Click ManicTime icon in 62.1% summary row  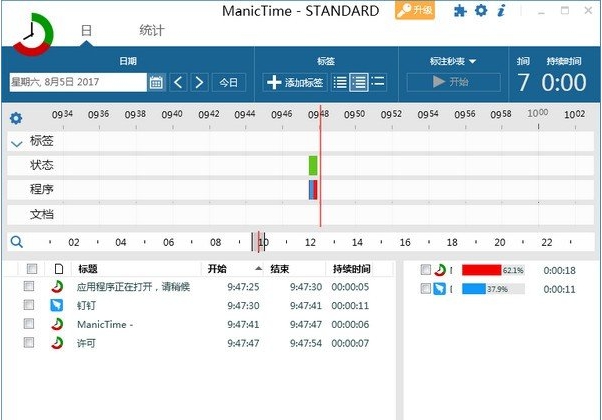click(440, 270)
